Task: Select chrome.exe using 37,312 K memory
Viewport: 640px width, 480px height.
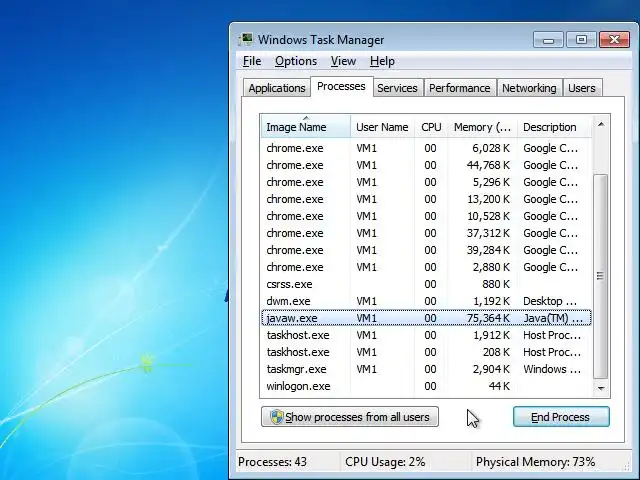Action: pos(426,233)
